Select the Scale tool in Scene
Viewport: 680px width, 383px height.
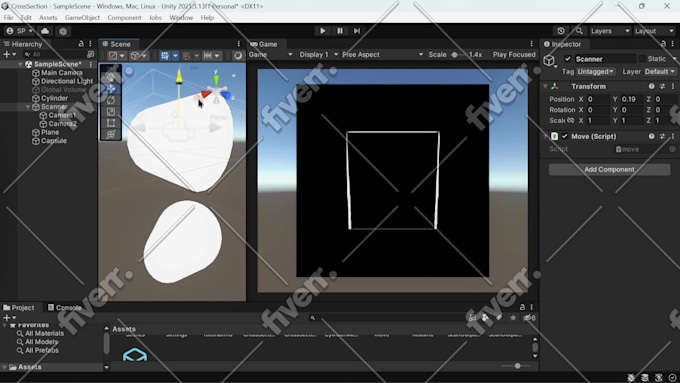coord(111,111)
